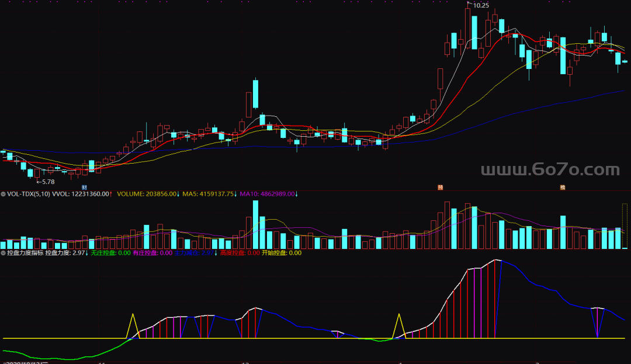631x364 pixels.
Task: Click the 10.25 high price flag
Action: pos(480,5)
